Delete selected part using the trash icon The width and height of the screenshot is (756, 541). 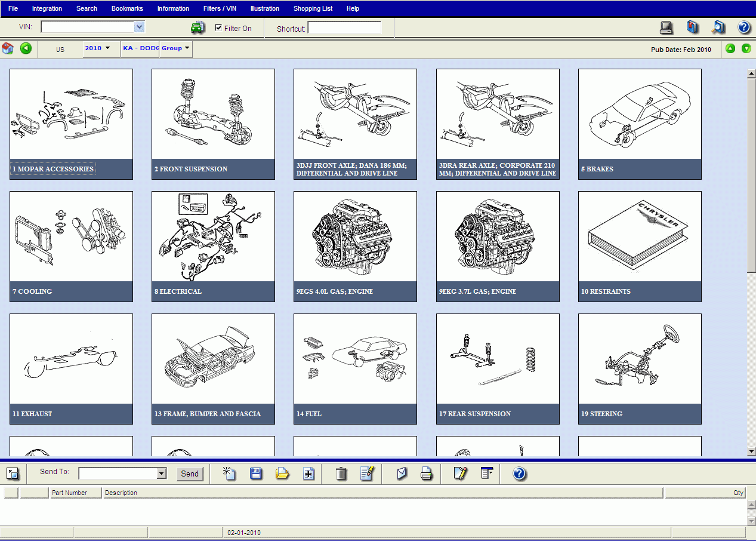(340, 474)
